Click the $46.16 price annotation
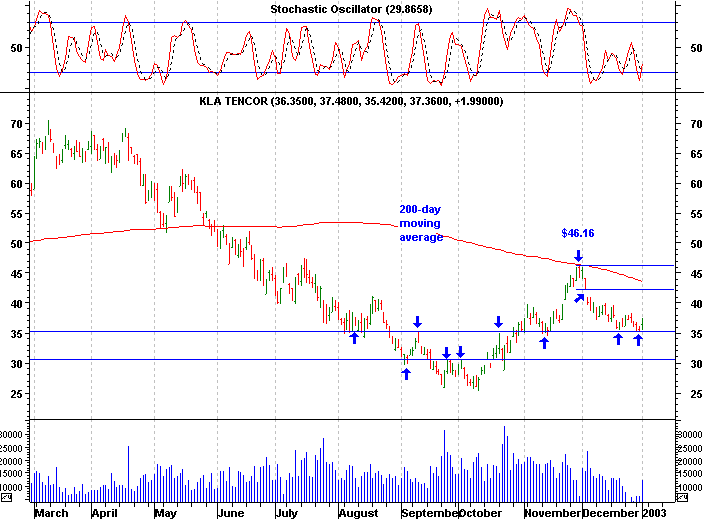Viewport: 705px width, 519px height. [578, 233]
